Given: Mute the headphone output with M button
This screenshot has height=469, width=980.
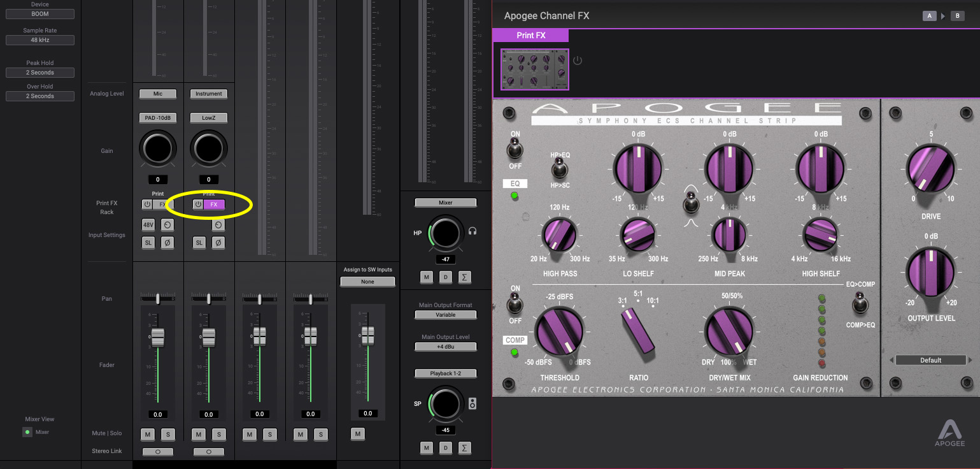Looking at the screenshot, I should click(x=427, y=277).
